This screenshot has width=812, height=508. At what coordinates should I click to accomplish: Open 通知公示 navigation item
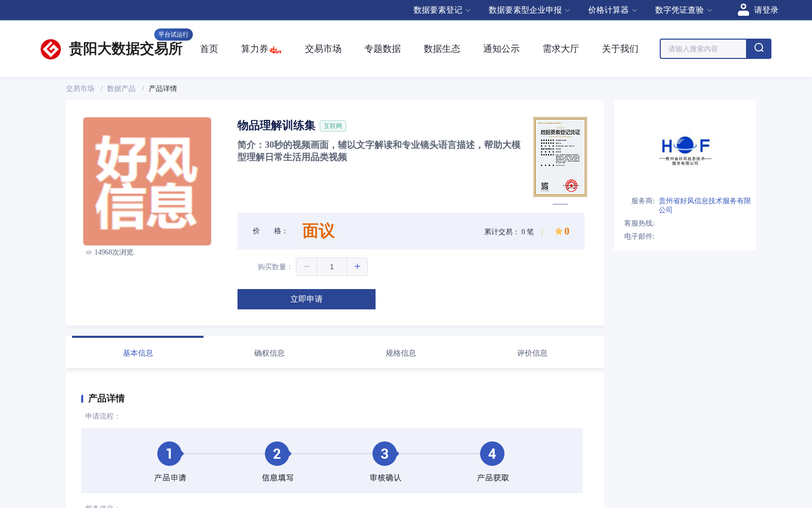(501, 49)
